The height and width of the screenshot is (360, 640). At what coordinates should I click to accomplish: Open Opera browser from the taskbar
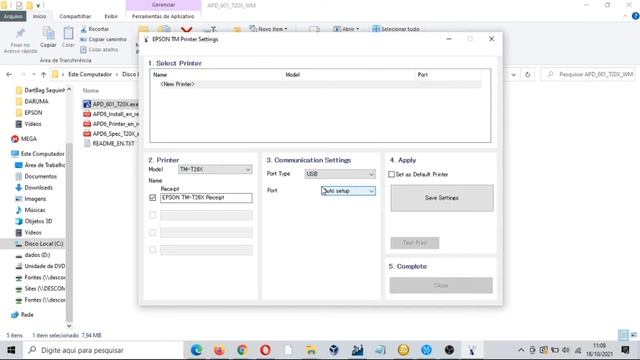click(x=265, y=350)
